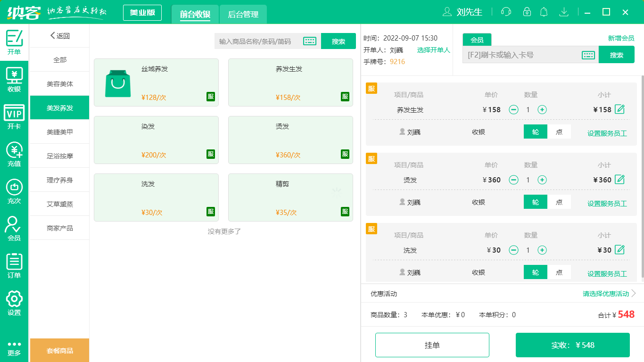Image resolution: width=644 pixels, height=362 pixels.
Task: Select the 美睫美甲 category tab
Action: click(x=59, y=132)
